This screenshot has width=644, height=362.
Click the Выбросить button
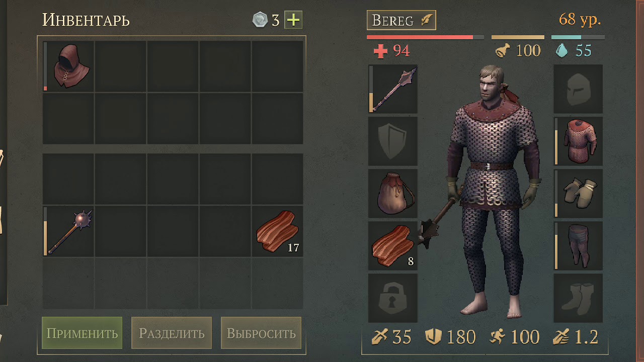(261, 333)
